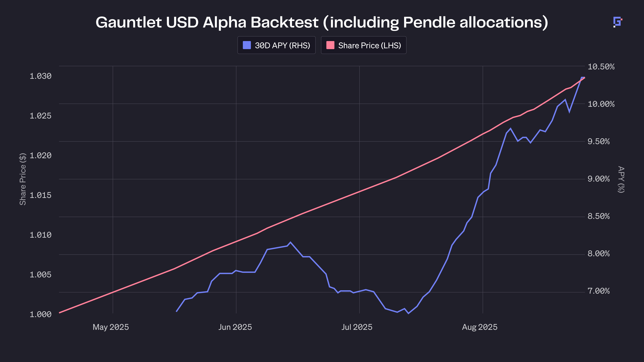Select the Gauntlet USD Alpha Backtest title

click(322, 22)
